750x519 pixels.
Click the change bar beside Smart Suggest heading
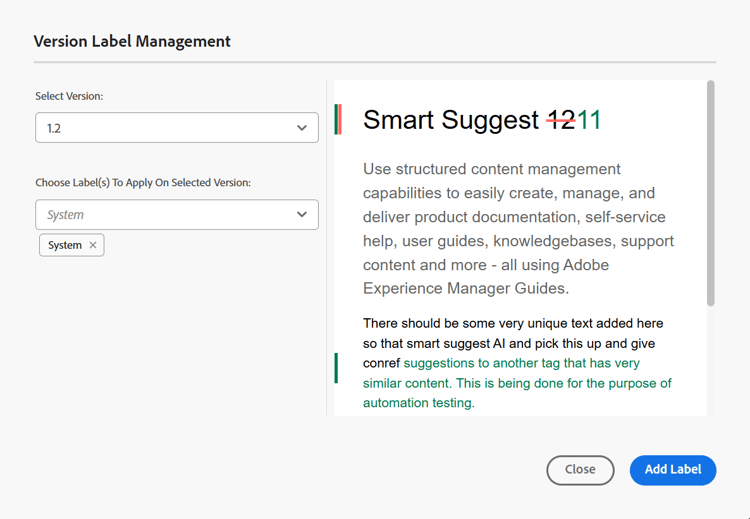[x=338, y=120]
